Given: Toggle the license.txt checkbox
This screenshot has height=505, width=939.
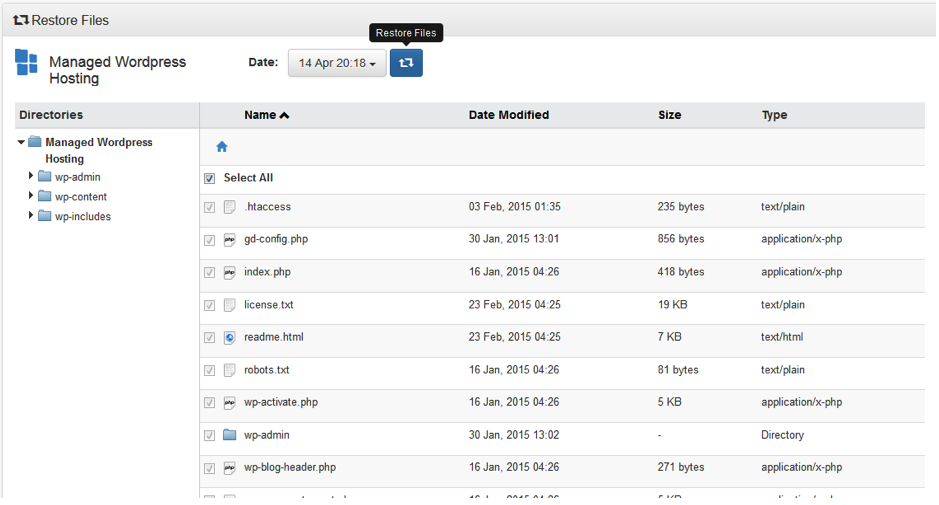Looking at the screenshot, I should pos(210,306).
